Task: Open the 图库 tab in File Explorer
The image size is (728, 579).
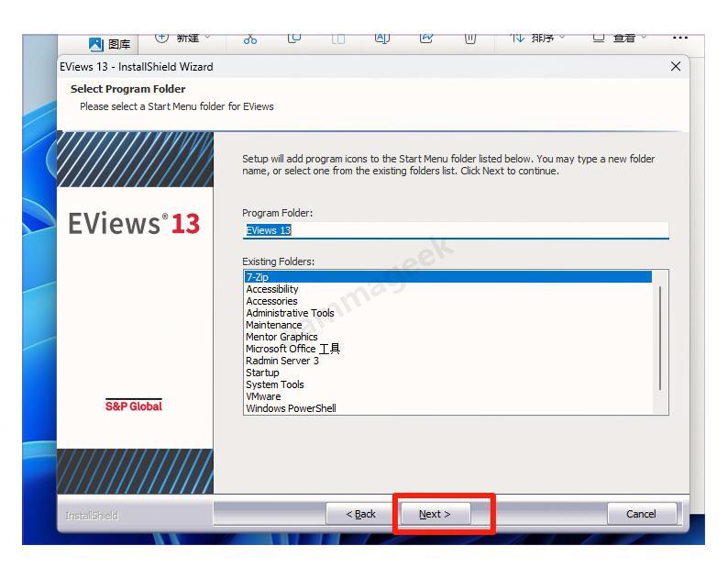Action: pos(110,44)
